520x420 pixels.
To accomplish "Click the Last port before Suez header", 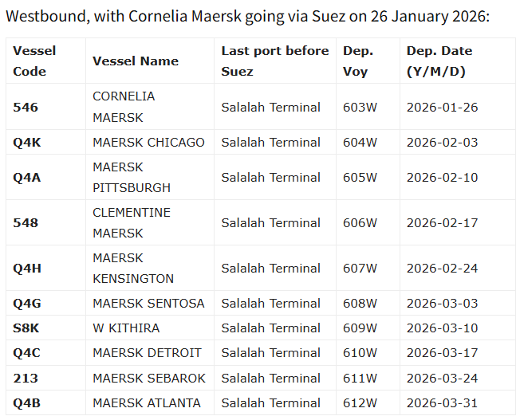I will [275, 61].
